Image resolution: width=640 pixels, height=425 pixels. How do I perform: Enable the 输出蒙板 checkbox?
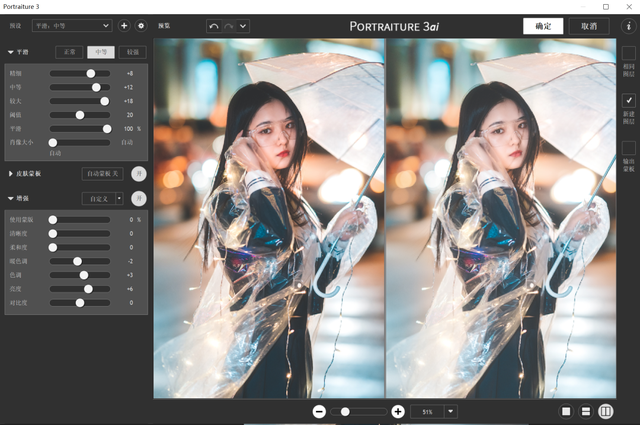(x=628, y=148)
